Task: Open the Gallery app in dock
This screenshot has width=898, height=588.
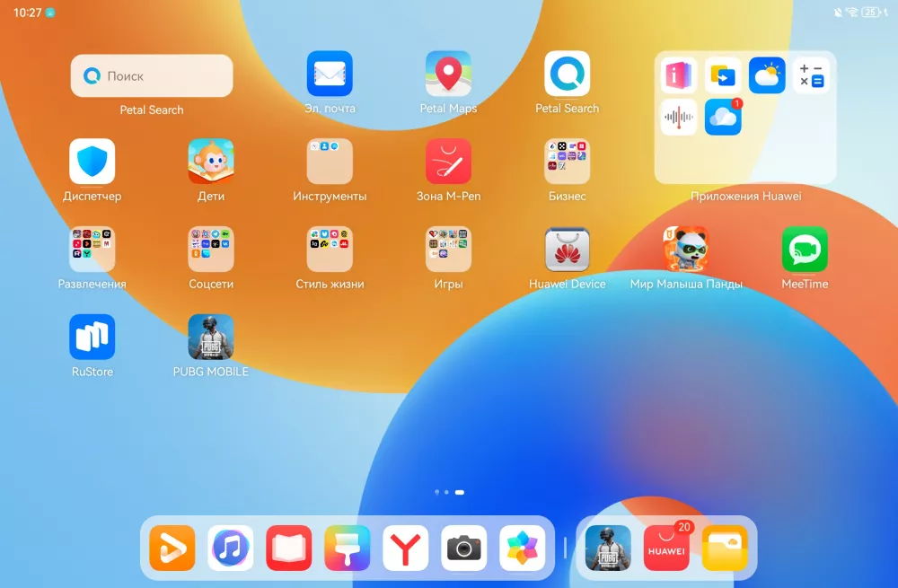Action: [x=523, y=548]
